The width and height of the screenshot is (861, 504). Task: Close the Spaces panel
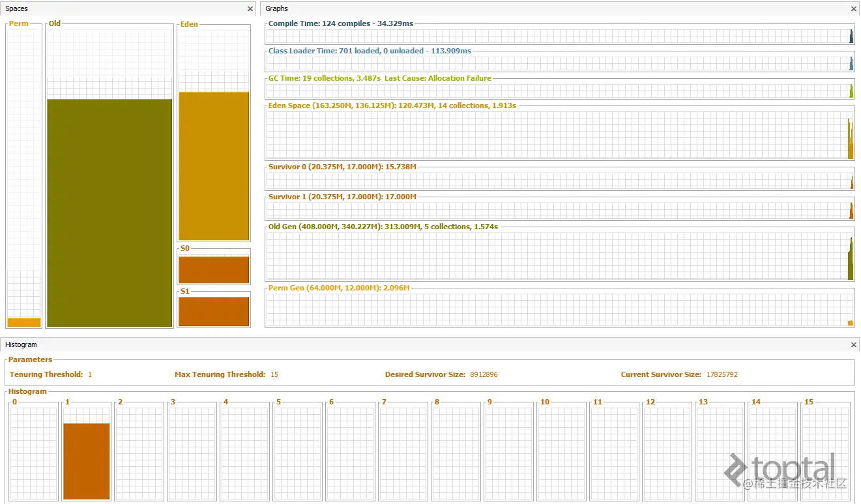[250, 9]
